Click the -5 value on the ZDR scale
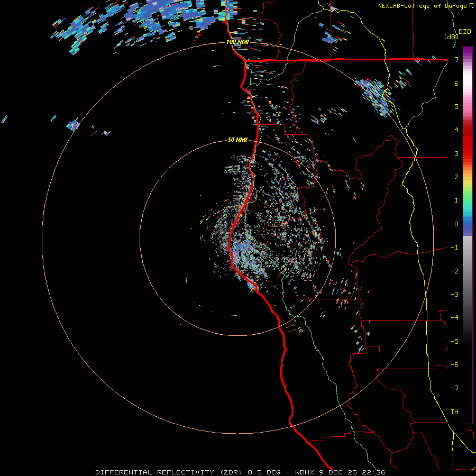The height and width of the screenshot is (476, 476). click(x=454, y=341)
